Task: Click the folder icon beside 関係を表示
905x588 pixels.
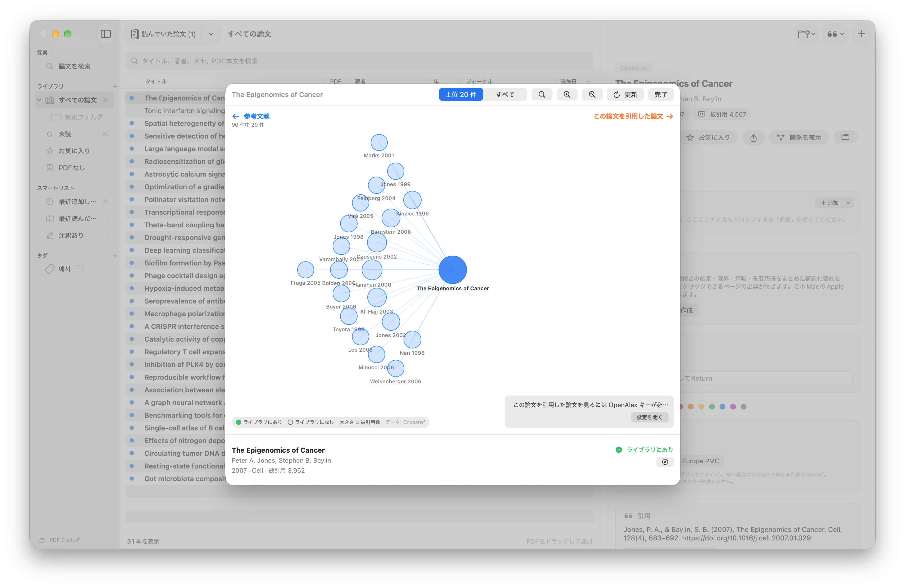Action: [845, 137]
